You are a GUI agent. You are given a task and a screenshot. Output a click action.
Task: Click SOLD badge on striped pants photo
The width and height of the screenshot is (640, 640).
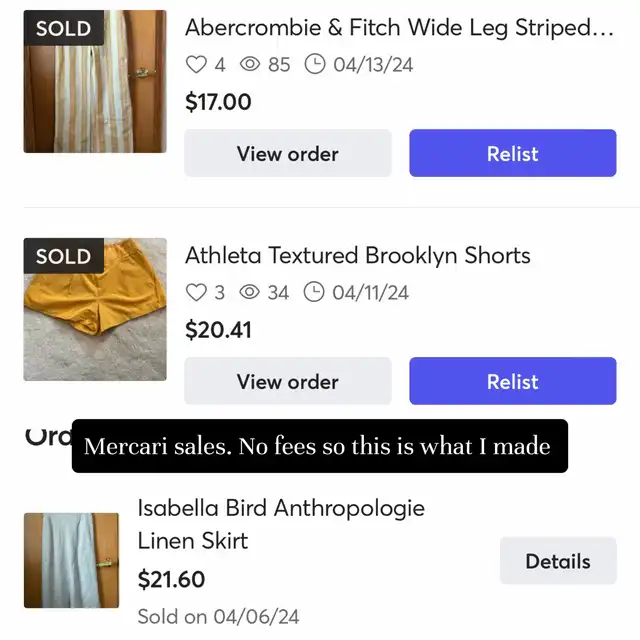(x=64, y=28)
